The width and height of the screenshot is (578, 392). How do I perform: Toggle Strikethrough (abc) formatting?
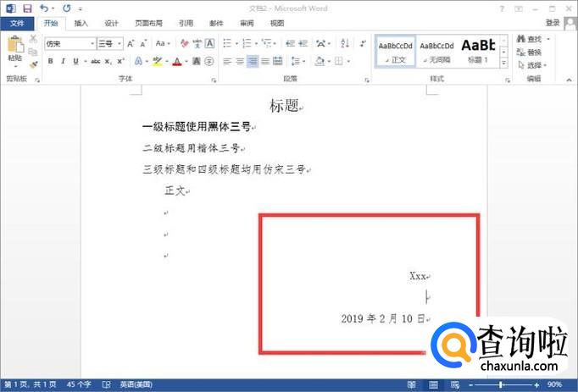(96, 61)
